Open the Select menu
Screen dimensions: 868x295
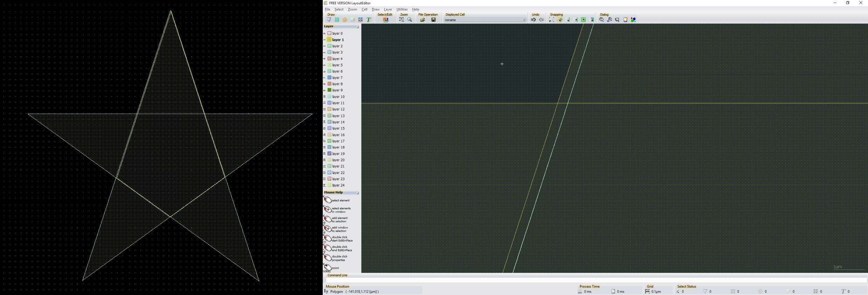[339, 9]
